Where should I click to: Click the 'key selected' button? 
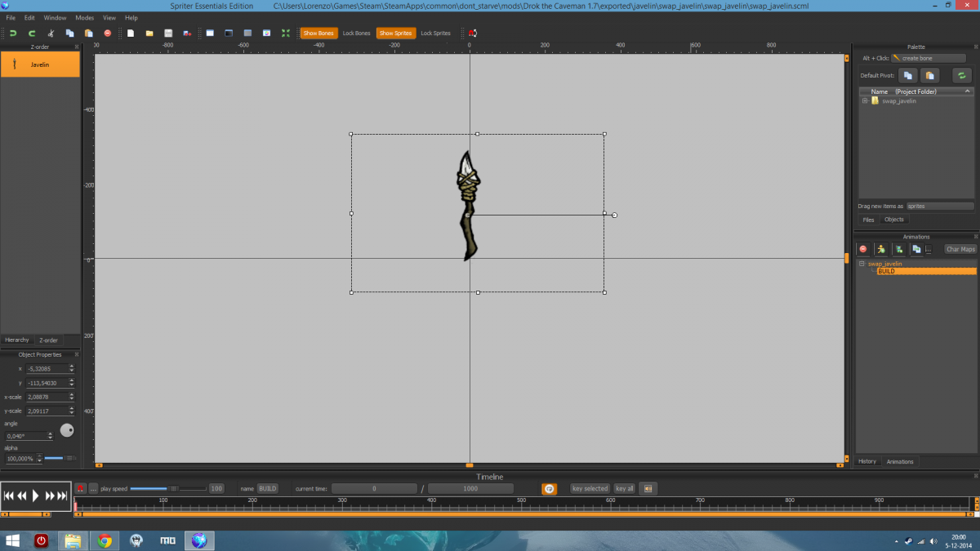click(590, 488)
